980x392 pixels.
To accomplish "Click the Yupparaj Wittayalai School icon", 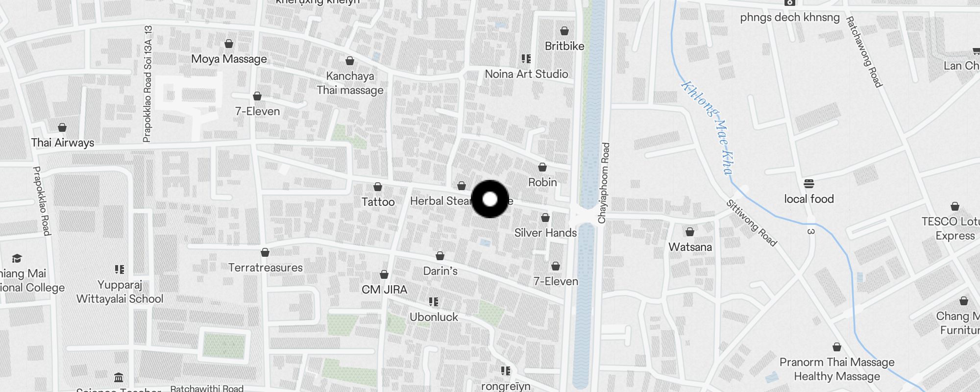I will [120, 269].
